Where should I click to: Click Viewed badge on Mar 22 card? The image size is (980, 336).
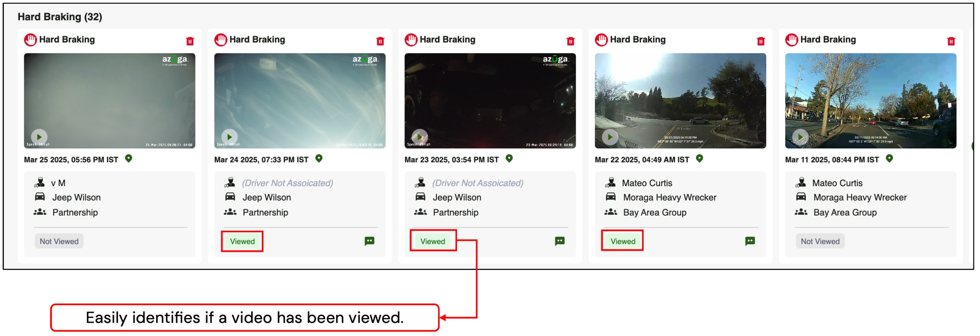tap(623, 241)
